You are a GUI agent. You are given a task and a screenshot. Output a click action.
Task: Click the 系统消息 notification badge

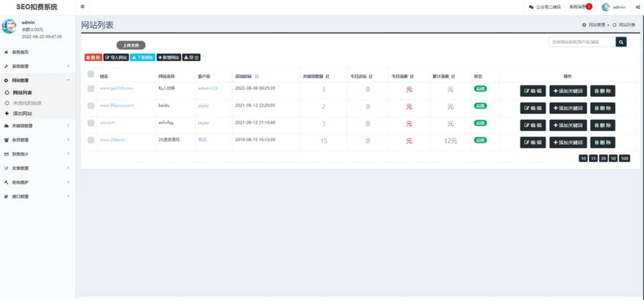pyautogui.click(x=589, y=7)
